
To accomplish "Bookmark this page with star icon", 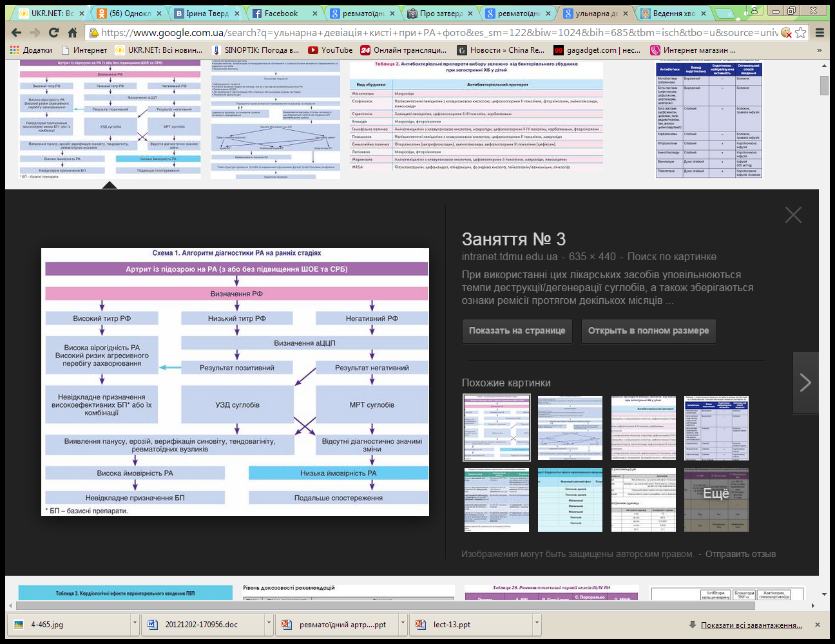I will tap(801, 32).
